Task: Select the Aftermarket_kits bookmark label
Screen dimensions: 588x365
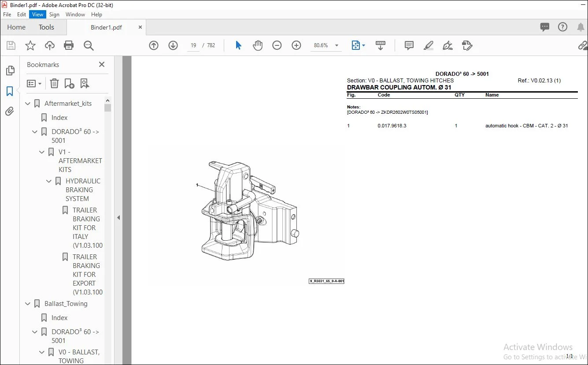Action: (68, 104)
